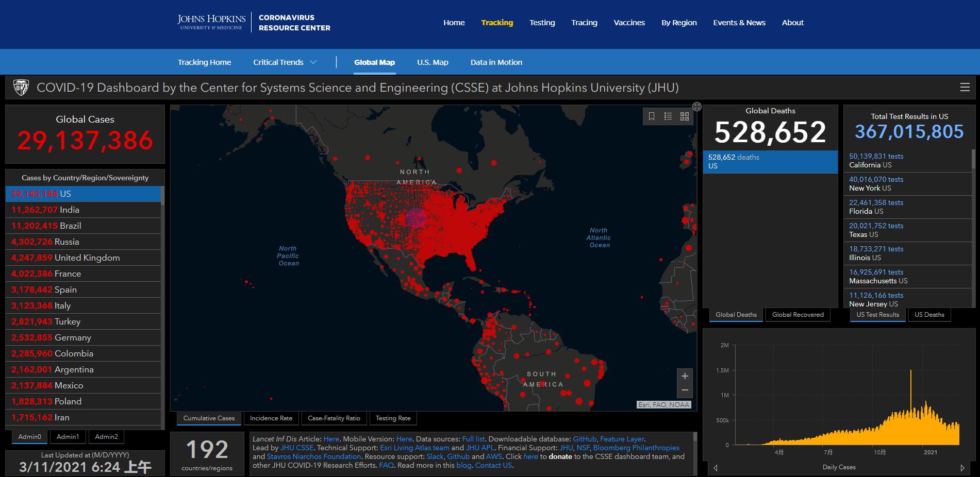Image resolution: width=980 pixels, height=477 pixels.
Task: Select New York US test results row
Action: (907, 184)
